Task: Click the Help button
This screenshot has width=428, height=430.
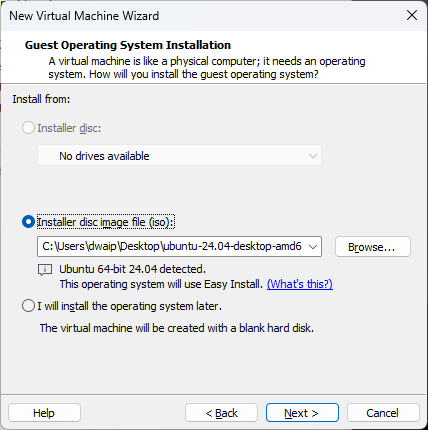Action: (x=44, y=413)
